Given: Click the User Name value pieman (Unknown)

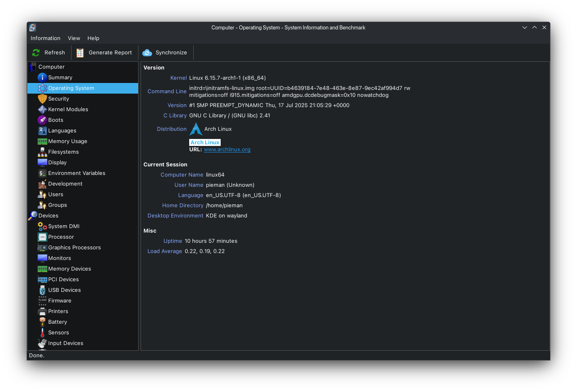Looking at the screenshot, I should [230, 185].
